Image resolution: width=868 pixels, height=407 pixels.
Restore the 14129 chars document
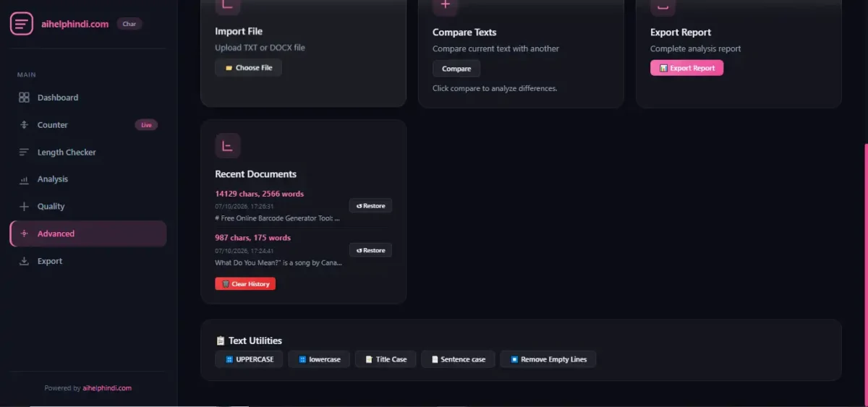pos(370,206)
